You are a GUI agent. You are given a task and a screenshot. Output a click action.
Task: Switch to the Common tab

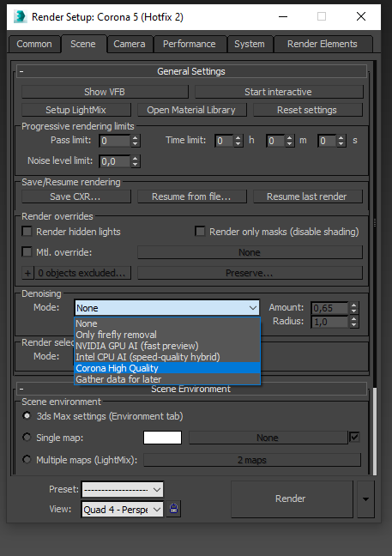(34, 44)
